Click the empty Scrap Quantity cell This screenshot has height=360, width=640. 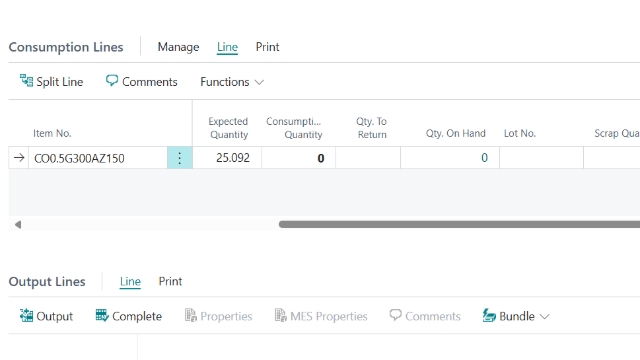point(612,158)
